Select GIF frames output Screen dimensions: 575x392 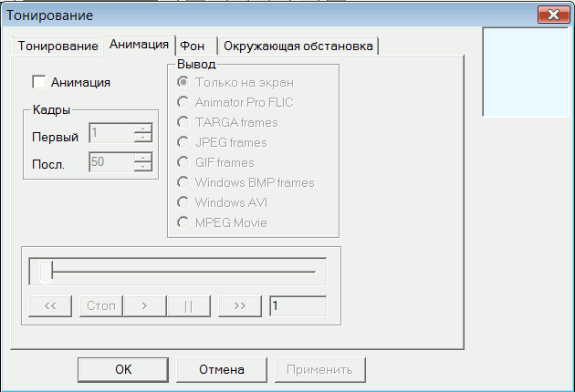[183, 162]
